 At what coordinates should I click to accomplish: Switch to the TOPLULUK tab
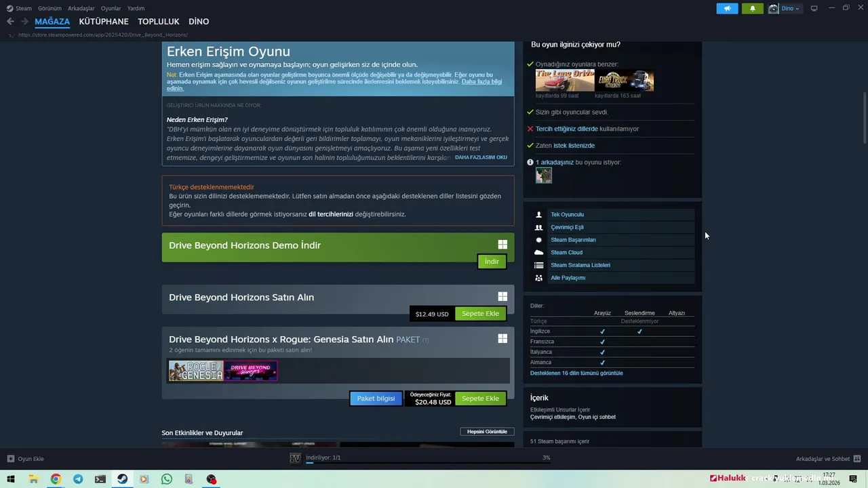[159, 22]
